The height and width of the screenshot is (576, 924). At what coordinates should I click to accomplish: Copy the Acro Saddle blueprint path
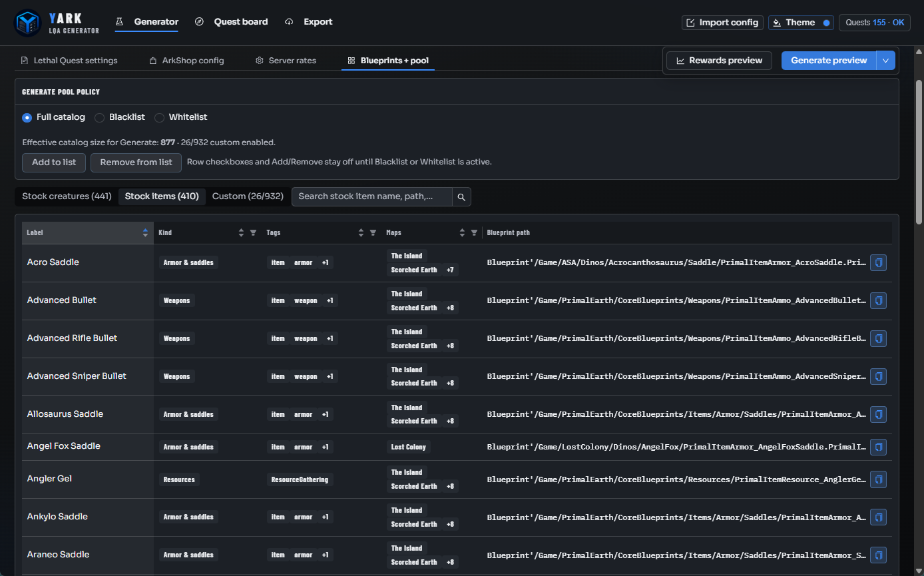point(878,262)
